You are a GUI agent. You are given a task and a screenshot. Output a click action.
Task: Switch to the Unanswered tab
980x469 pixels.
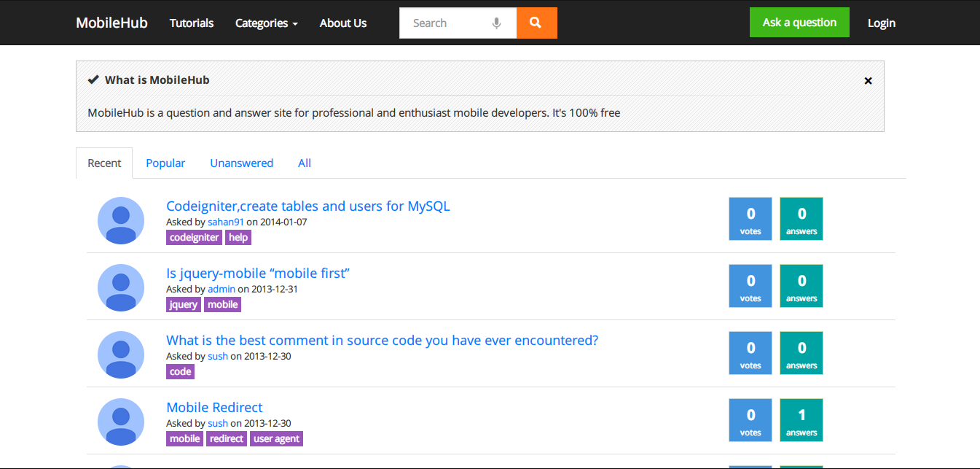click(x=241, y=163)
